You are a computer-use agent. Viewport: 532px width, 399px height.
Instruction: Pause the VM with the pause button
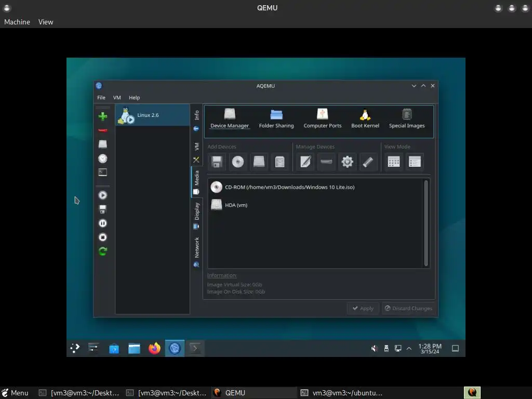(102, 223)
